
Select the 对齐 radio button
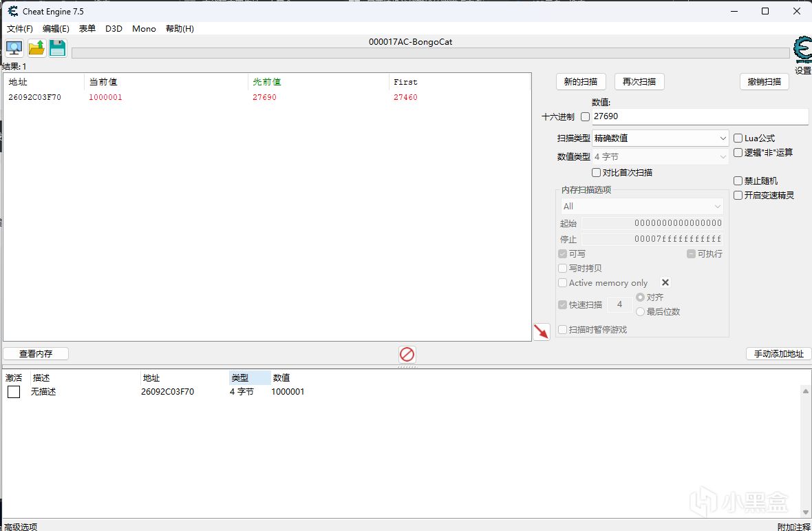[640, 298]
